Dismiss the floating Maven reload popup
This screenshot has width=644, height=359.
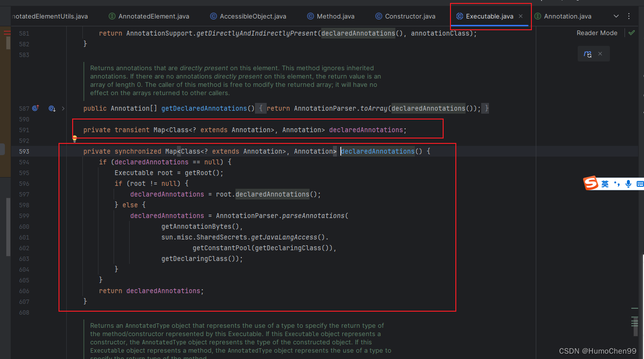point(600,54)
